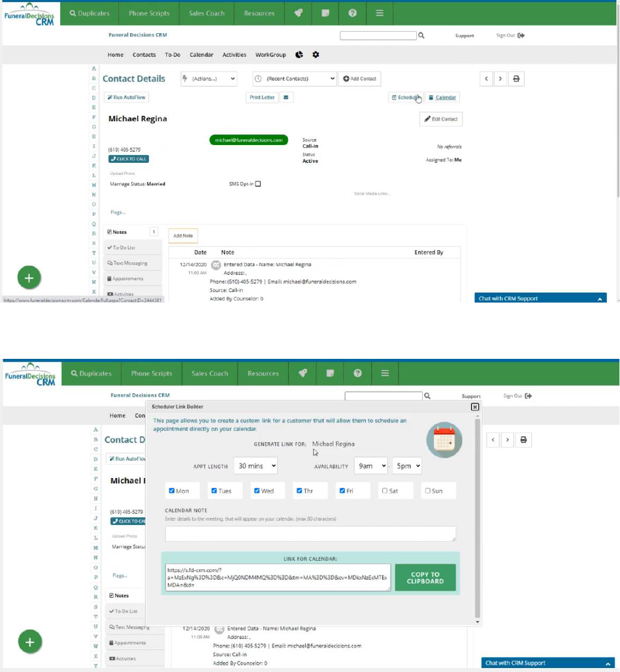Open the 9am availability dropdown
The width and height of the screenshot is (620, 672).
(x=371, y=465)
